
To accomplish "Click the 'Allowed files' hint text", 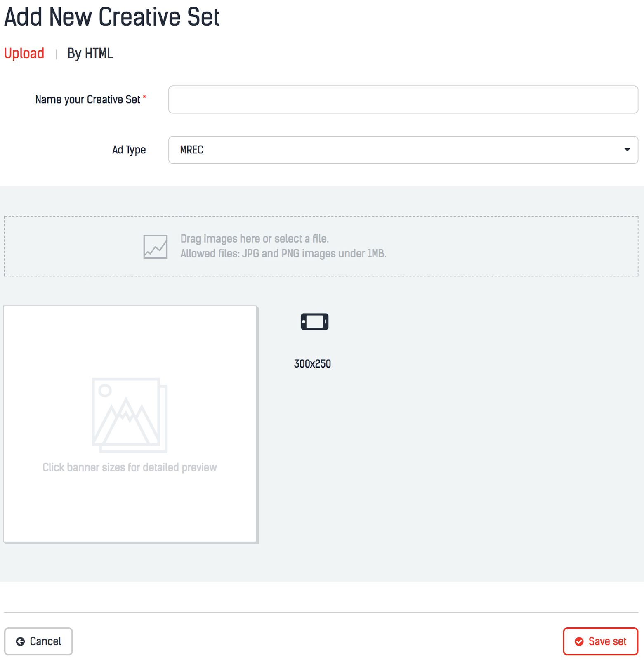I will (283, 254).
